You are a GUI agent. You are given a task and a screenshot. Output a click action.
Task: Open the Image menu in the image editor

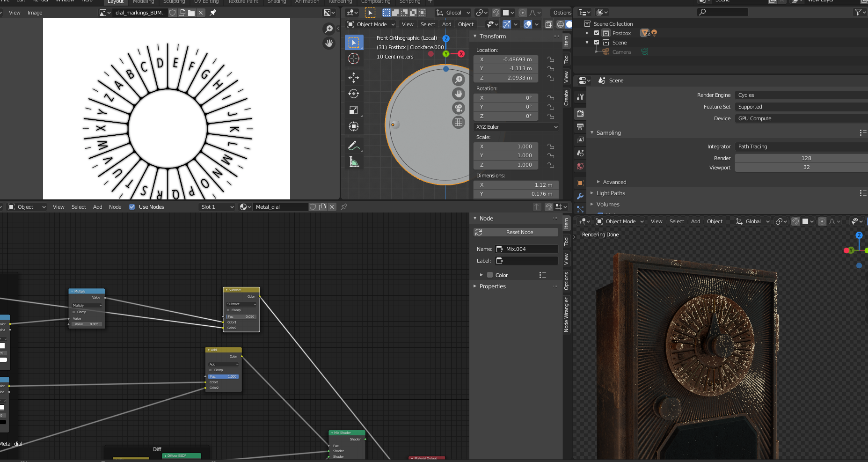pos(35,13)
